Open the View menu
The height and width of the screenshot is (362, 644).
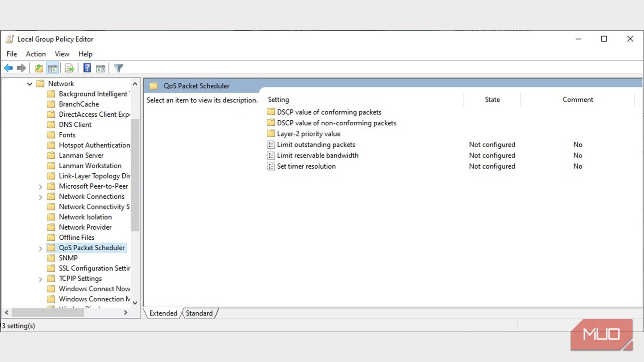click(62, 54)
